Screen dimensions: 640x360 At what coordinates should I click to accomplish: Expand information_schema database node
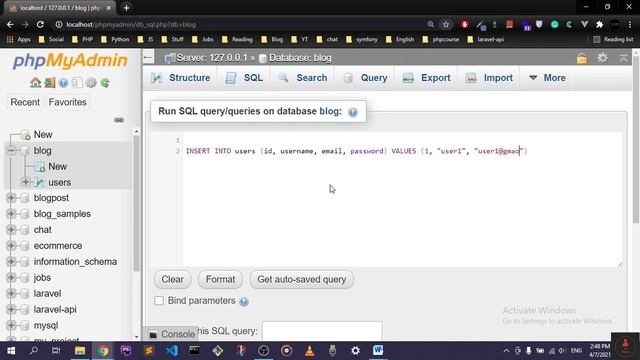pyautogui.click(x=11, y=262)
